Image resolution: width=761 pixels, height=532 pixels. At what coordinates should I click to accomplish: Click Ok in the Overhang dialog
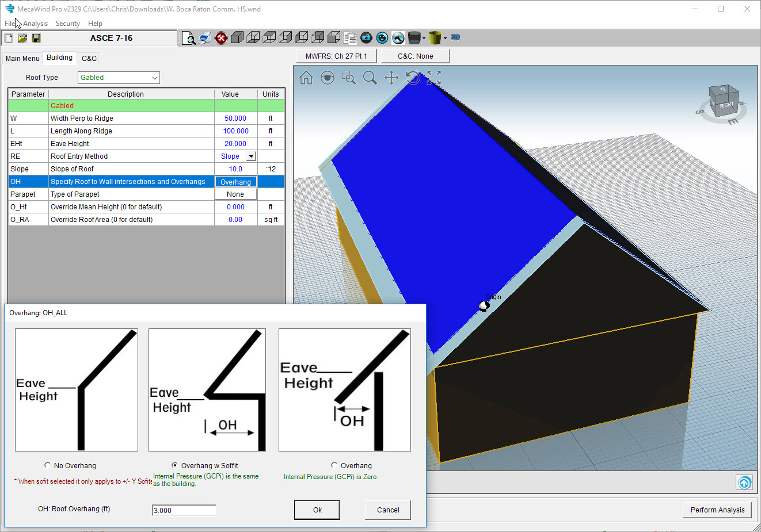click(317, 510)
